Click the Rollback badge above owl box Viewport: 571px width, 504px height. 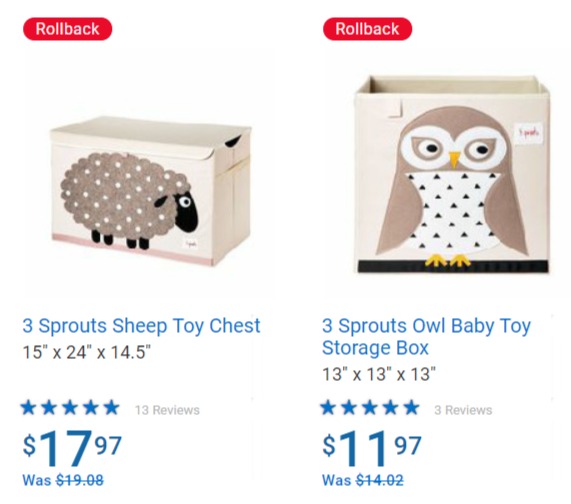(367, 29)
